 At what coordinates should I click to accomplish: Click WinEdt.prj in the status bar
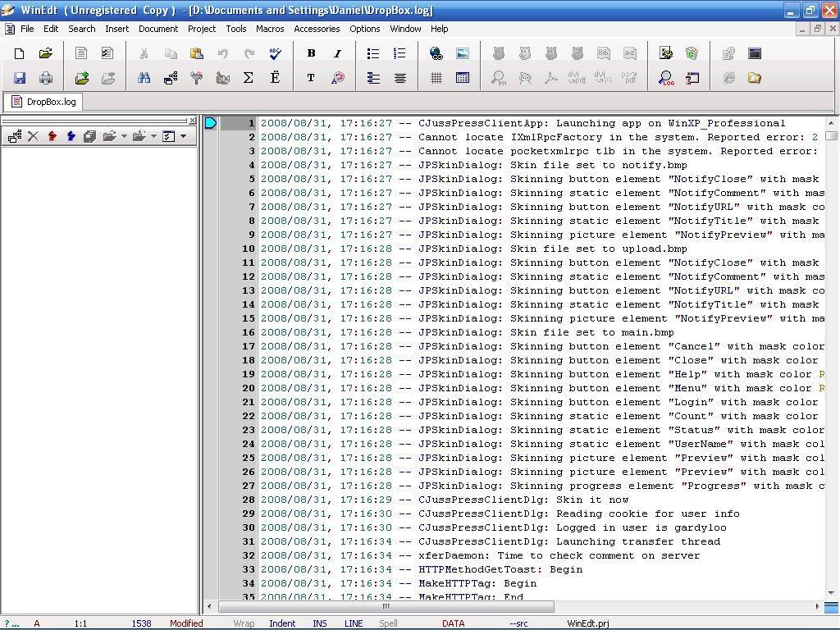pos(587,623)
